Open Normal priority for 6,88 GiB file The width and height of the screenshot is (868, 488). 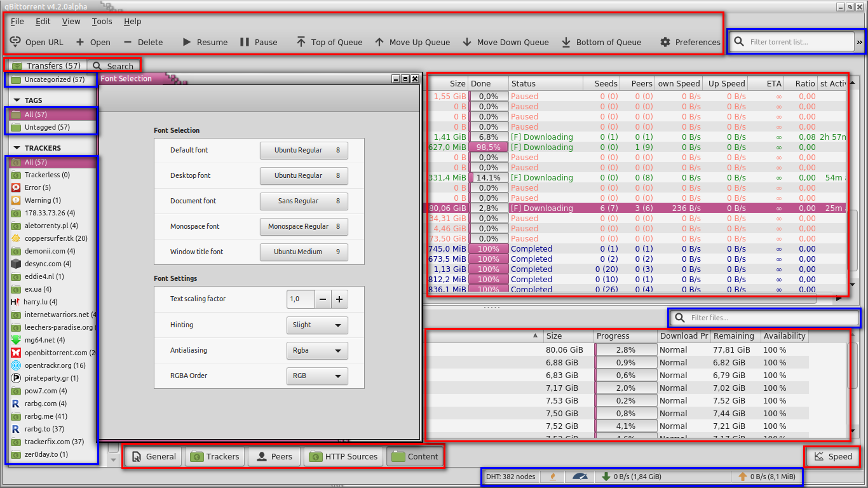(684, 363)
